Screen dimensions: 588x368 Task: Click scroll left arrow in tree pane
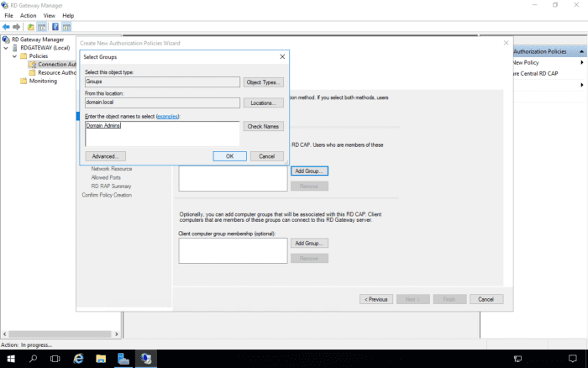4,334
